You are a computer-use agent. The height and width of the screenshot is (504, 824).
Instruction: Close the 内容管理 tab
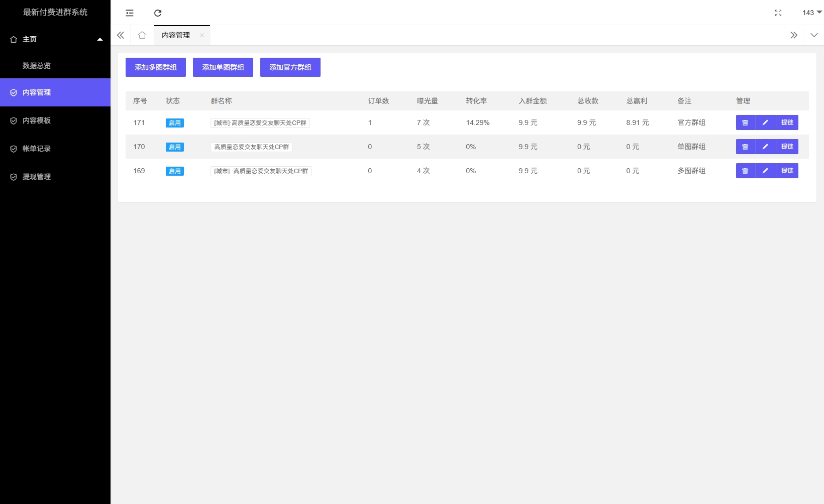tap(202, 35)
